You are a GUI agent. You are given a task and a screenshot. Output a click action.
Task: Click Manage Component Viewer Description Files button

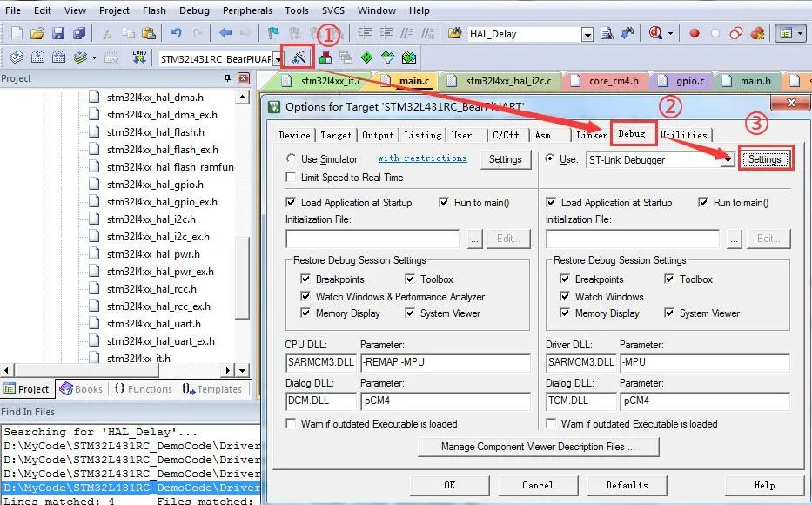click(x=538, y=447)
